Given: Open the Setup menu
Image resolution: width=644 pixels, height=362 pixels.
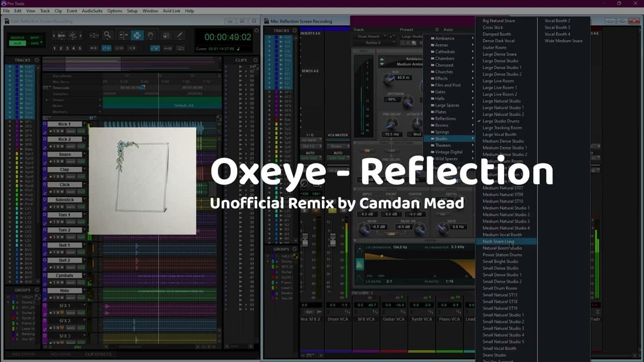Looking at the screenshot, I should pyautogui.click(x=132, y=11).
